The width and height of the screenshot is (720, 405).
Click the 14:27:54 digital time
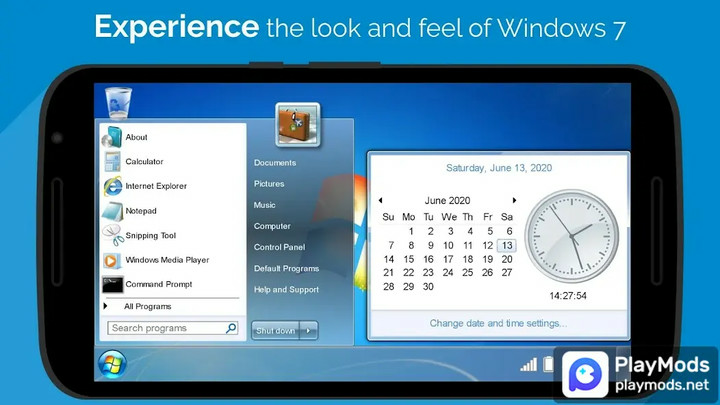568,296
